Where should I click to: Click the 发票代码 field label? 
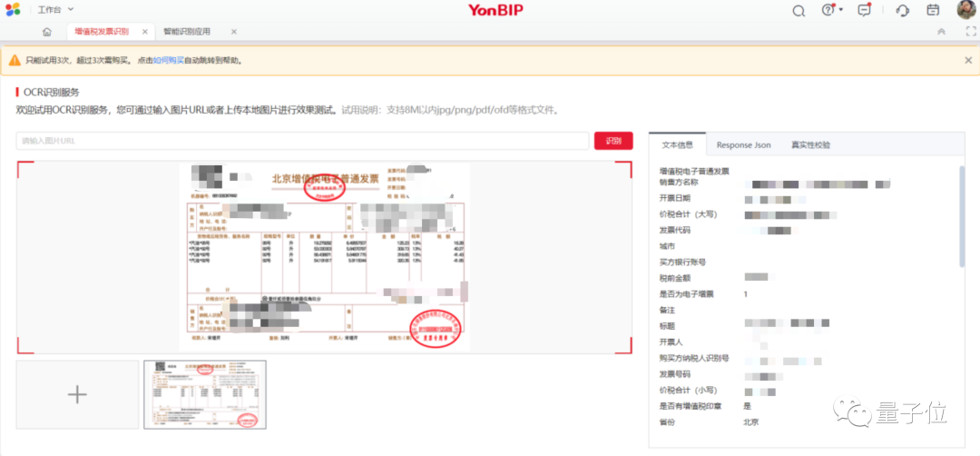point(675,230)
